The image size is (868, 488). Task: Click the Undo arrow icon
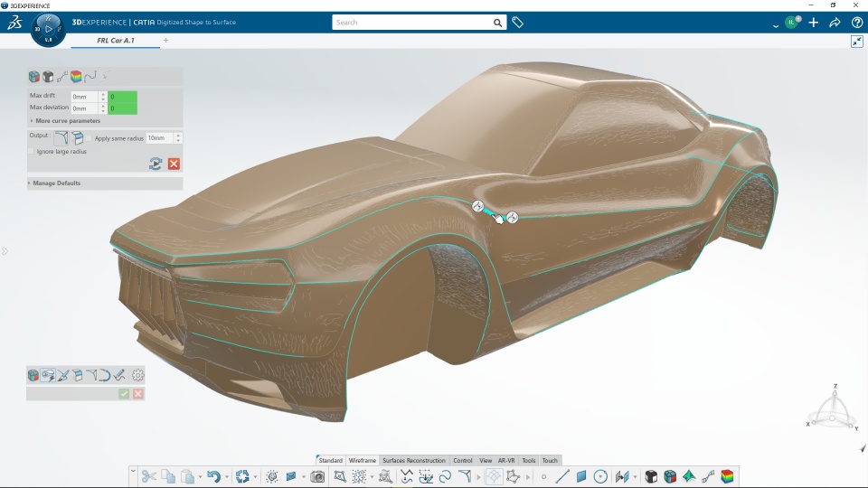pos(212,476)
